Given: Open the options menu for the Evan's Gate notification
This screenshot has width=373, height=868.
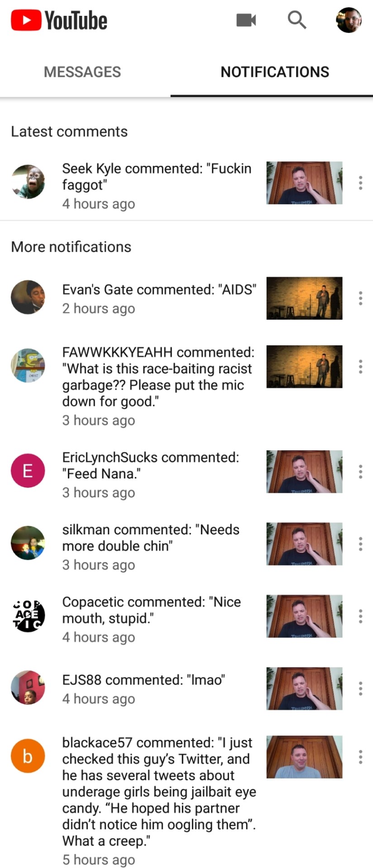Looking at the screenshot, I should point(360,298).
